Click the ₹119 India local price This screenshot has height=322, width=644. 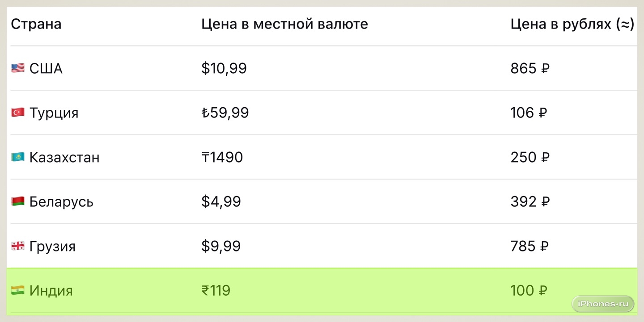coord(216,291)
